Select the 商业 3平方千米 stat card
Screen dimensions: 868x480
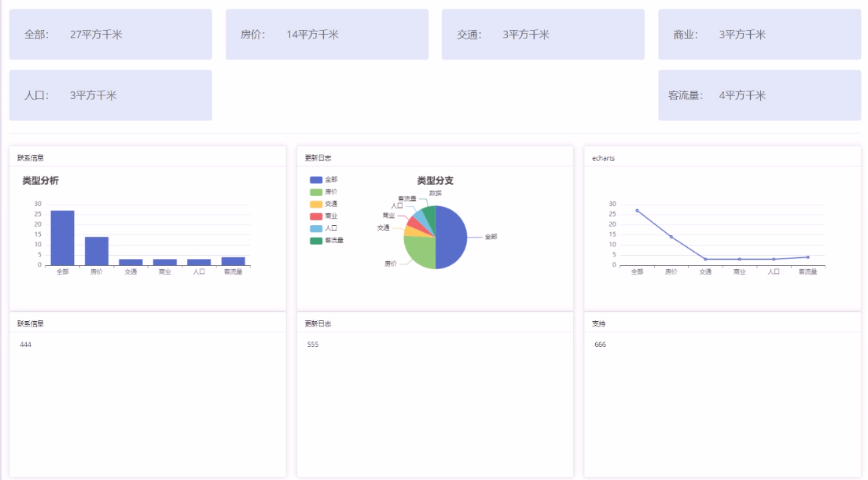(759, 35)
